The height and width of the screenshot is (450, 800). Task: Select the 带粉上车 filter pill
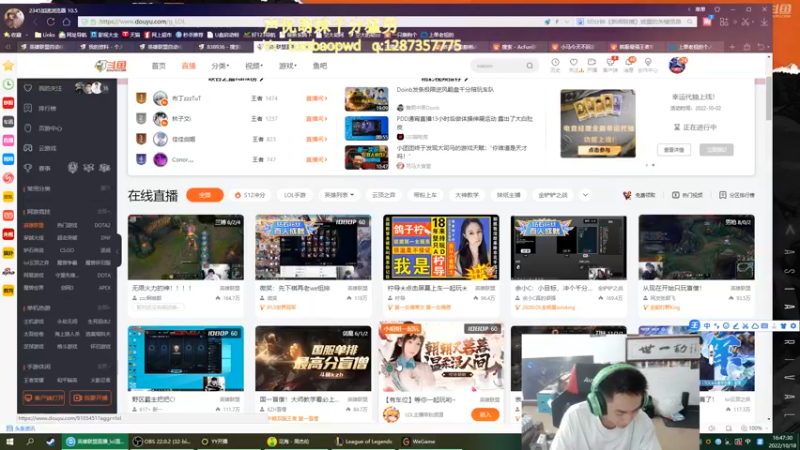pyautogui.click(x=425, y=195)
